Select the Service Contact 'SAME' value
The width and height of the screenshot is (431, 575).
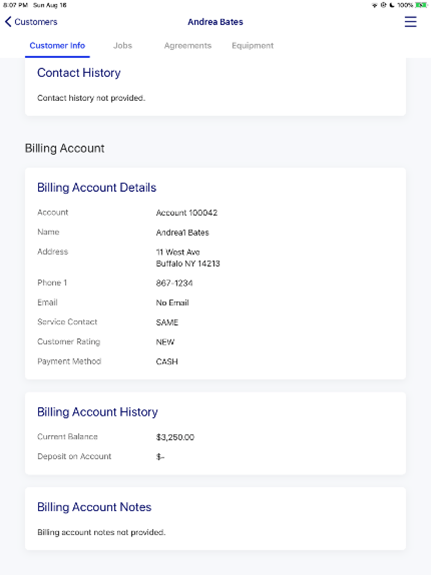pyautogui.click(x=167, y=322)
